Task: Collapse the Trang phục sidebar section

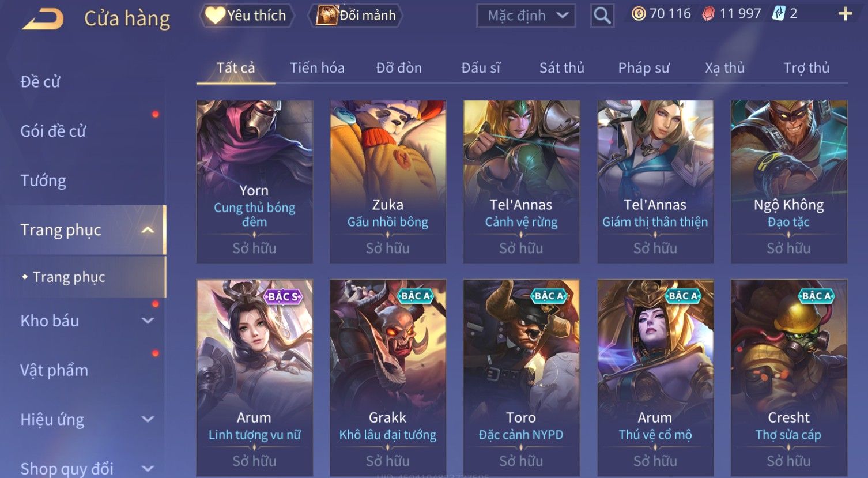Action: coord(148,230)
